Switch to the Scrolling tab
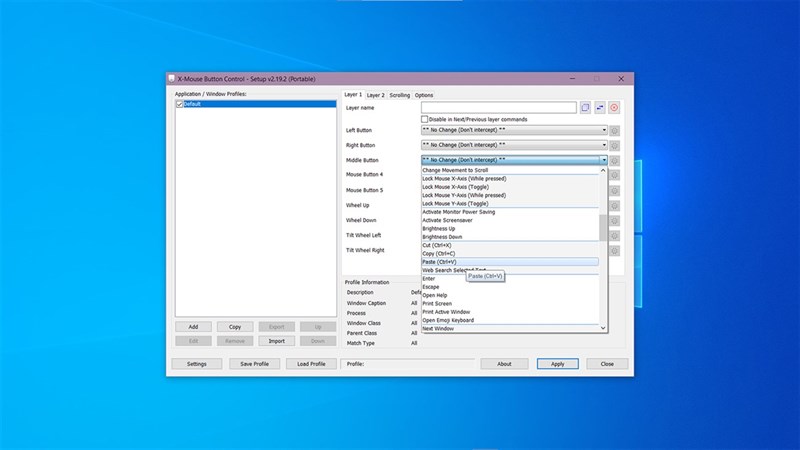 [x=399, y=95]
